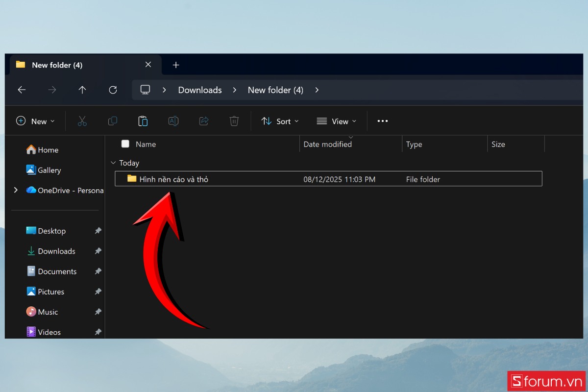Go up one directory level
The image size is (588, 392).
tap(82, 90)
